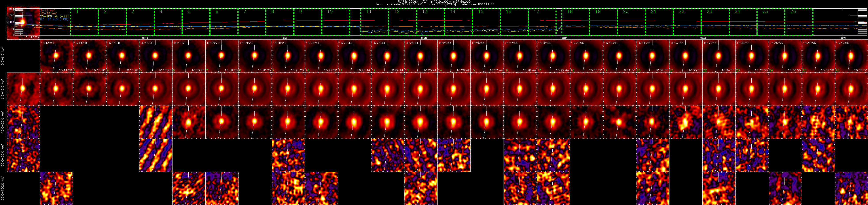Image resolution: width=868 pixels, height=205 pixels.
Task: Click the 16:25 time axis tick label
Action: pyautogui.click(x=424, y=38)
